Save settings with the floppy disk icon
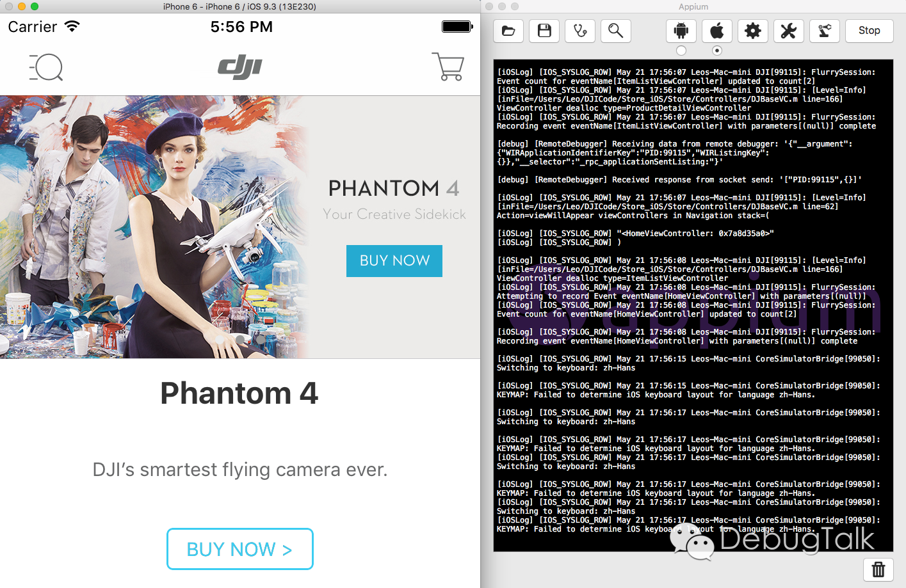 [544, 31]
